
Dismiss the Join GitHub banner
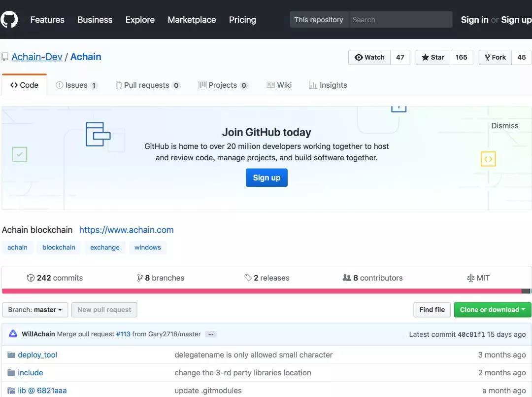[x=504, y=126]
